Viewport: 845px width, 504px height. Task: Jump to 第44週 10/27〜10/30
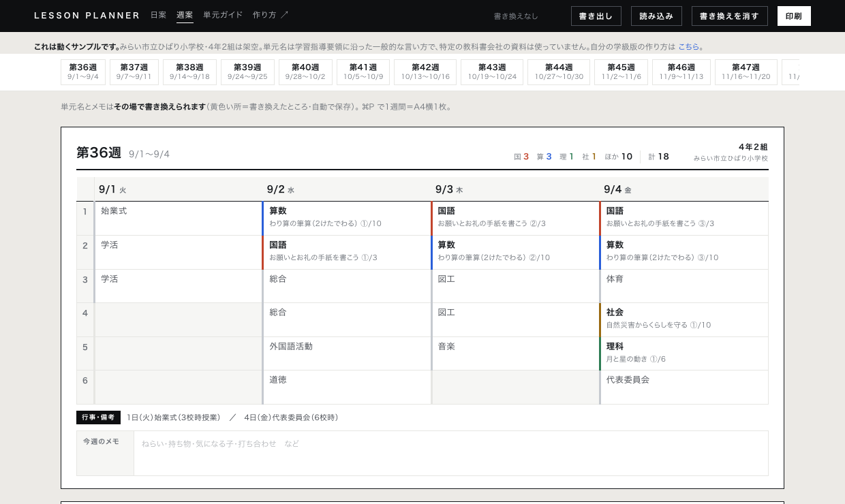point(559,72)
